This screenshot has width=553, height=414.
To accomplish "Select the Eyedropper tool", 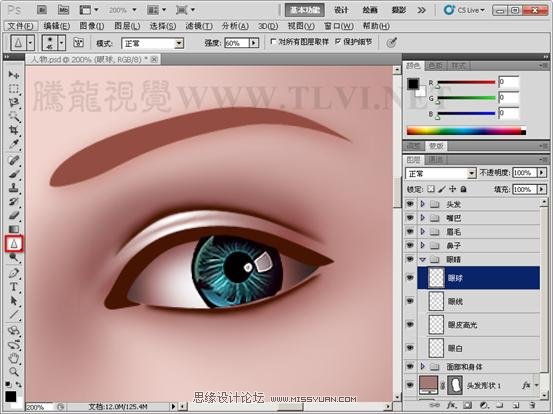I will [x=14, y=144].
